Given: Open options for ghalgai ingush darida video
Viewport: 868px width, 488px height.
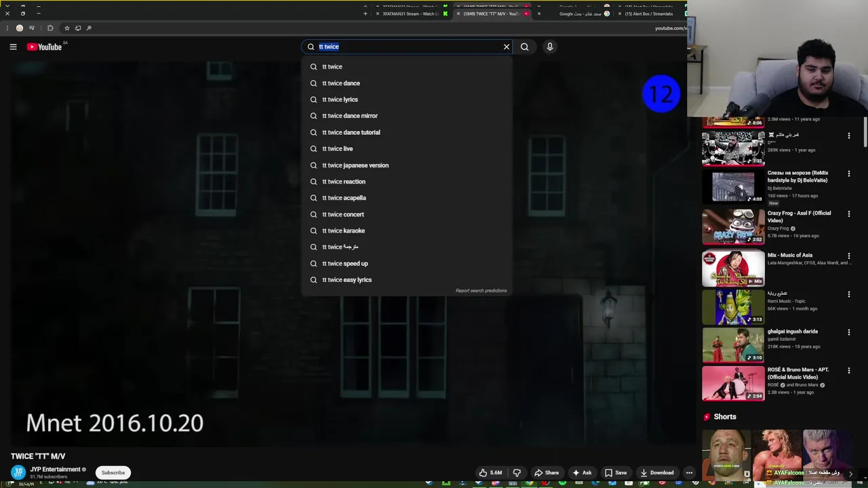Looking at the screenshot, I should click(x=848, y=332).
